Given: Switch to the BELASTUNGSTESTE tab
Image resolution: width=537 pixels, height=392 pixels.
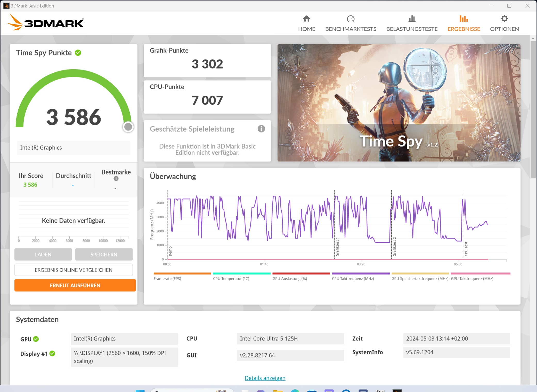Looking at the screenshot, I should [x=412, y=24].
